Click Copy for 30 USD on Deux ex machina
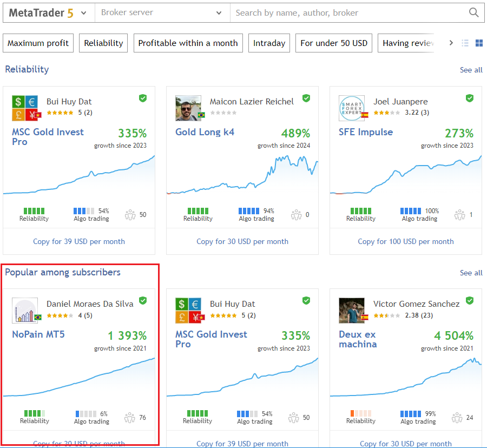The image size is (487, 448). 406,444
